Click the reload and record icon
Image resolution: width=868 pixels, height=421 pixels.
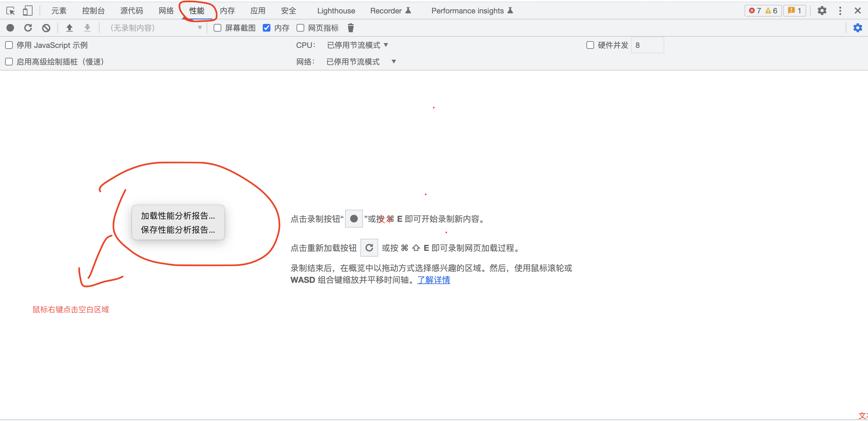point(28,28)
